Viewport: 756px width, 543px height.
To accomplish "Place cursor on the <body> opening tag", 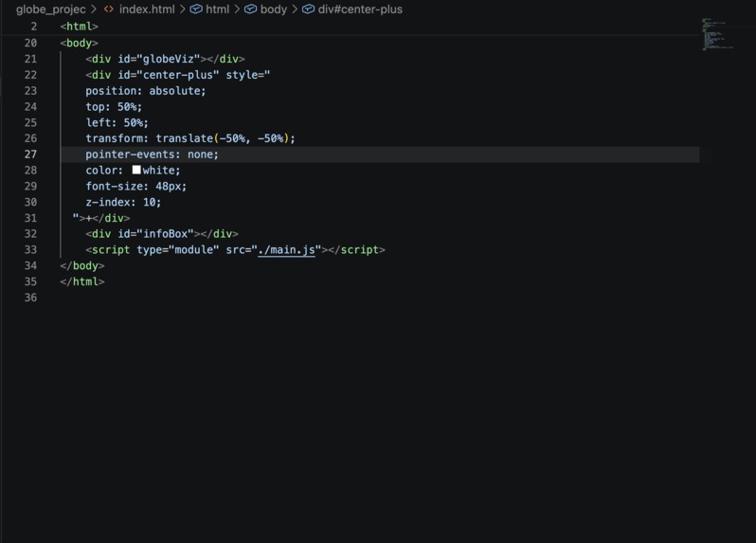I will click(79, 43).
